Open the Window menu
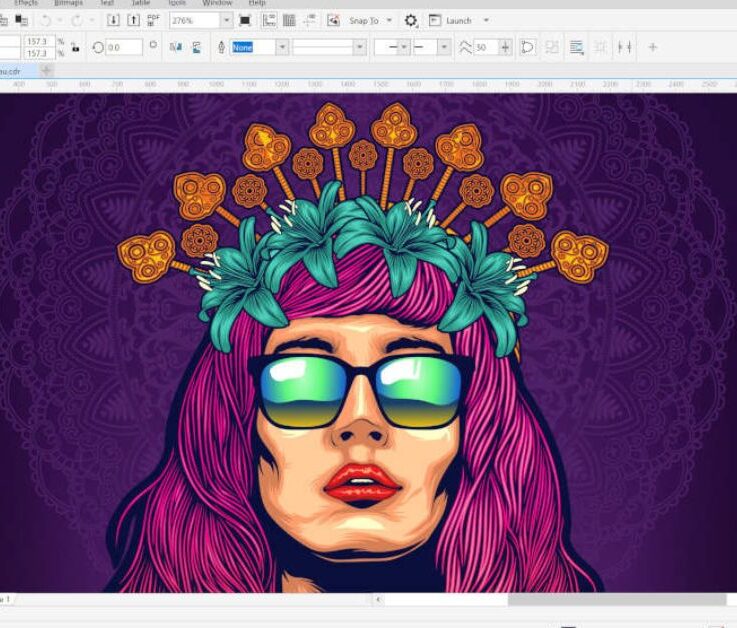The height and width of the screenshot is (628, 737). (217, 3)
